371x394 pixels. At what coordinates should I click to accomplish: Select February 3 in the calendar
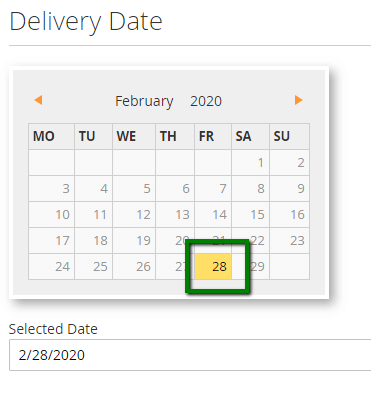click(51, 189)
